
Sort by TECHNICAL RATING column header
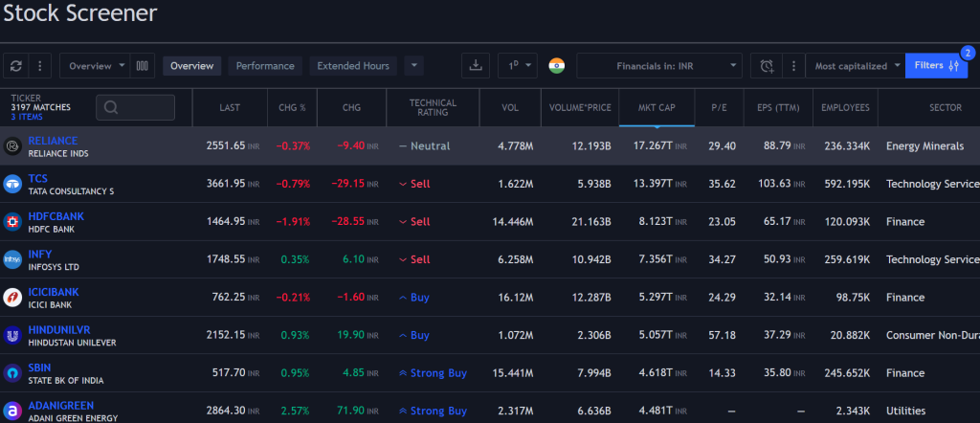tap(433, 107)
